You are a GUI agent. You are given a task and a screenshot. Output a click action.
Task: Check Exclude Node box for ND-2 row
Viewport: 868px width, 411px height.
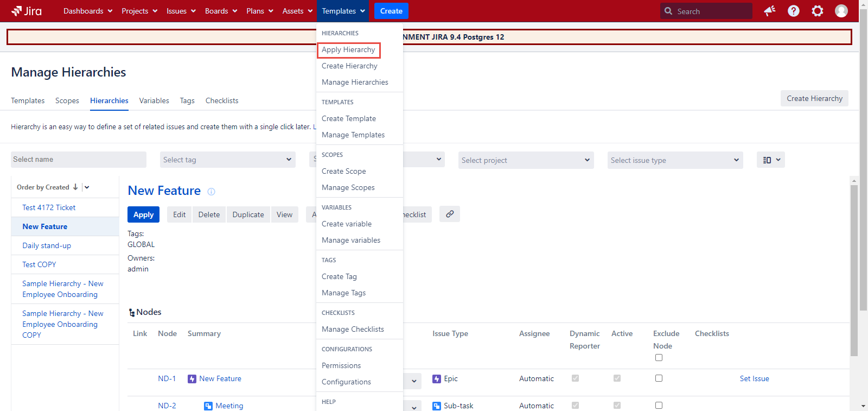[x=659, y=405]
